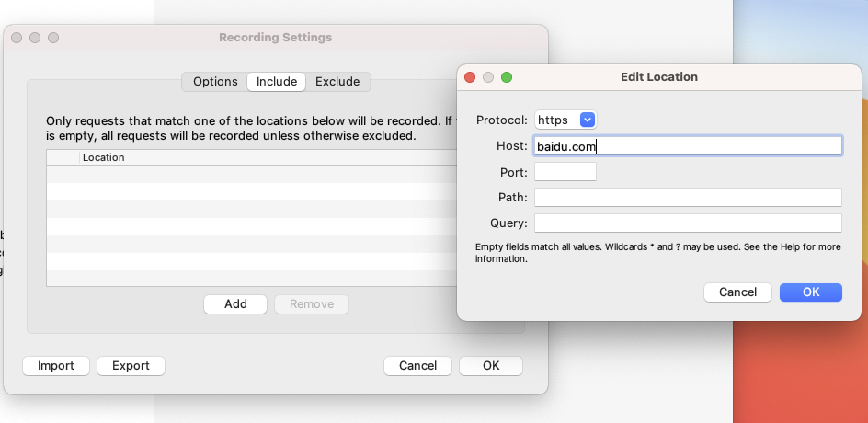Select the Include tab
The image size is (868, 423).
[277, 82]
